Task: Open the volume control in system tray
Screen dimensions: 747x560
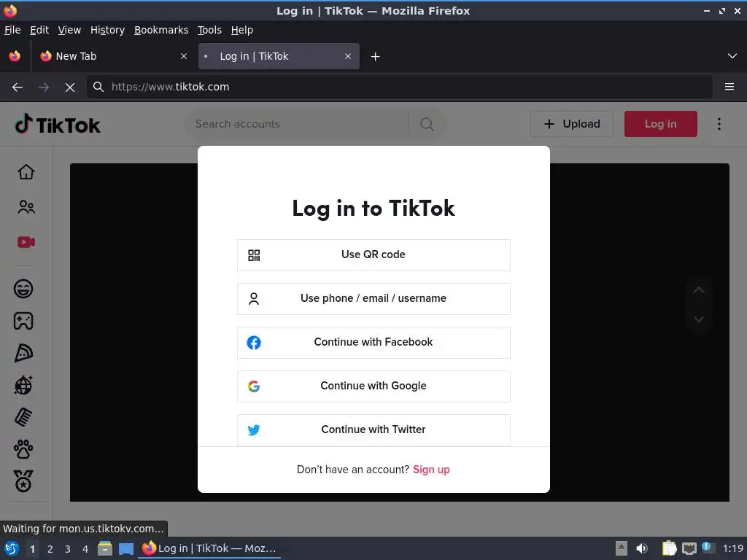Action: tap(642, 548)
